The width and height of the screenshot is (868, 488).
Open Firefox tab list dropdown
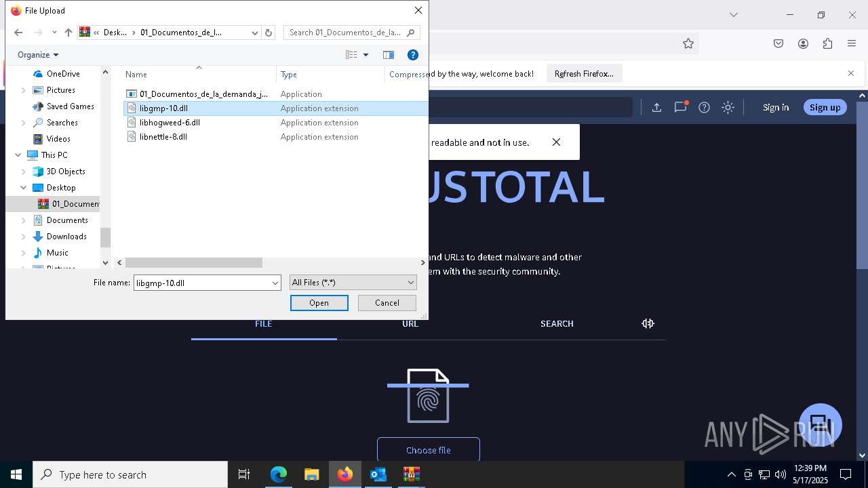[733, 15]
